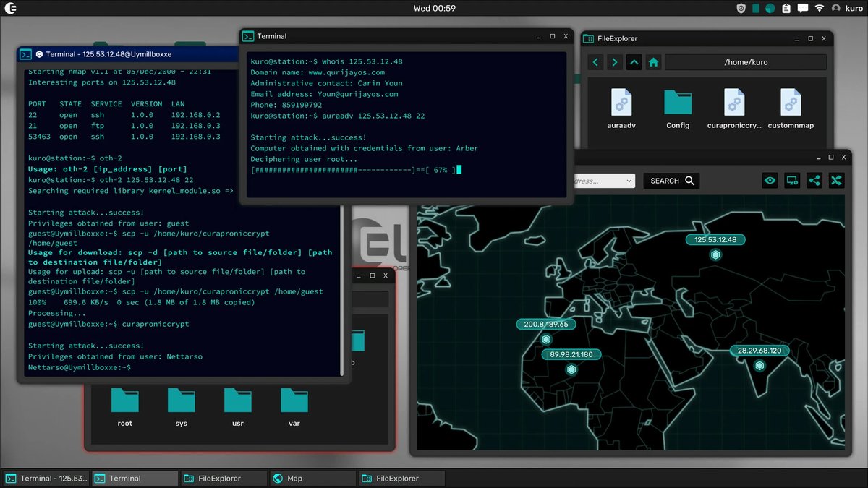Go to home directory in FileExplorer
Screen dimensions: 868x488
coord(654,62)
